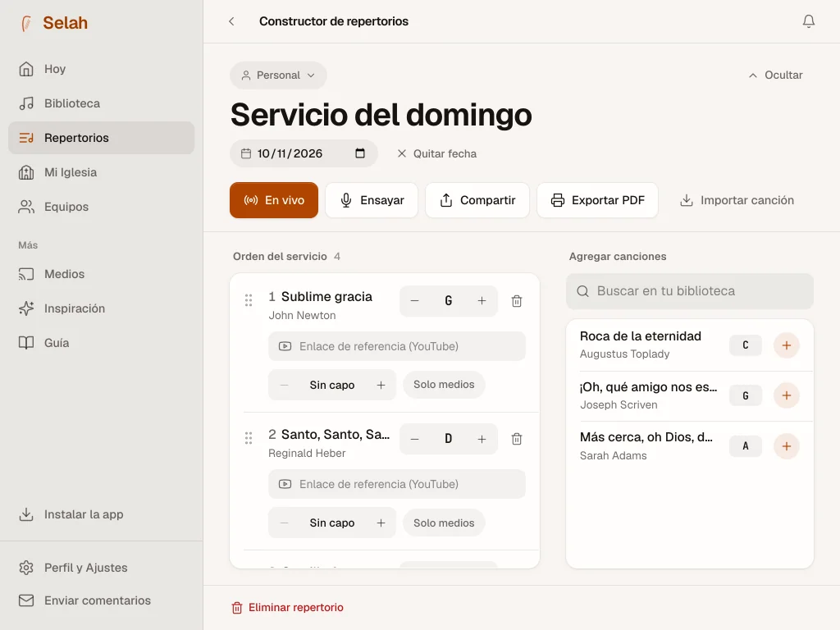840x630 pixels.
Task: Click Exportar PDF
Action: pos(597,200)
